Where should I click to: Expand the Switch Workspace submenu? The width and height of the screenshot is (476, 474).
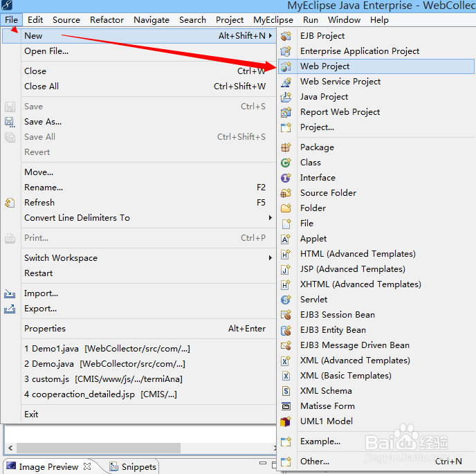point(271,258)
